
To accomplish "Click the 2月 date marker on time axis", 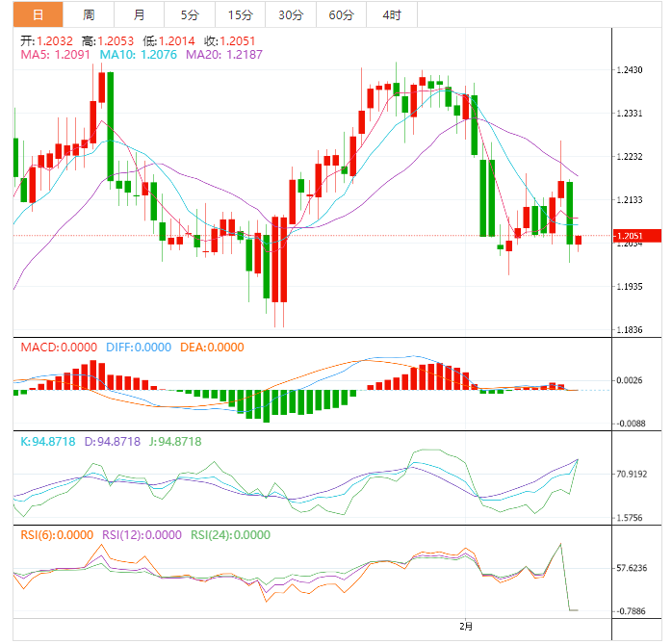I will (466, 626).
